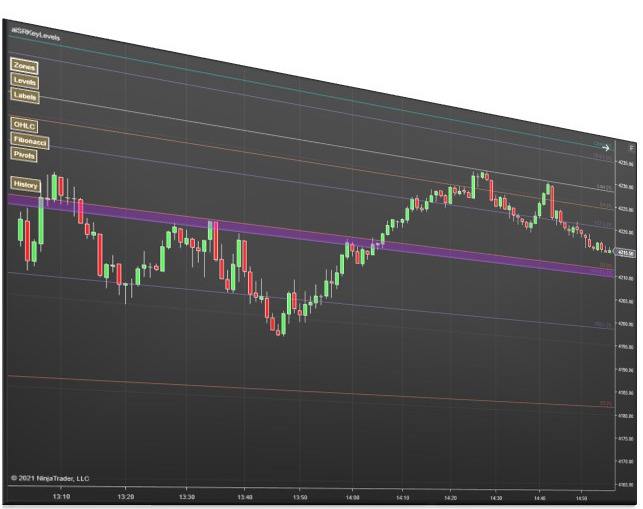Click the aiSRKeyLevels indicator label
The image size is (643, 509).
36,34
